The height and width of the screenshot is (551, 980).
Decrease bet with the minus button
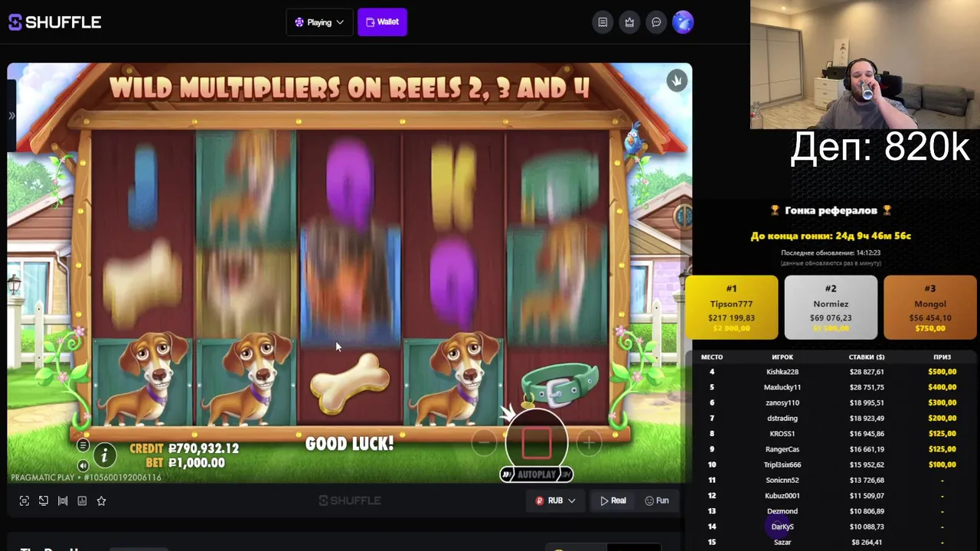(x=484, y=442)
